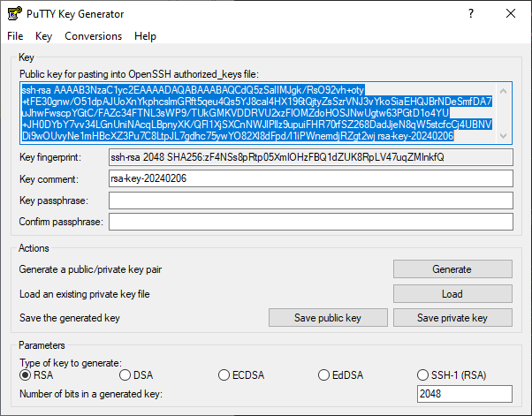Click the 'Load an existing private key file' text
This screenshot has height=416, width=532.
point(85,294)
